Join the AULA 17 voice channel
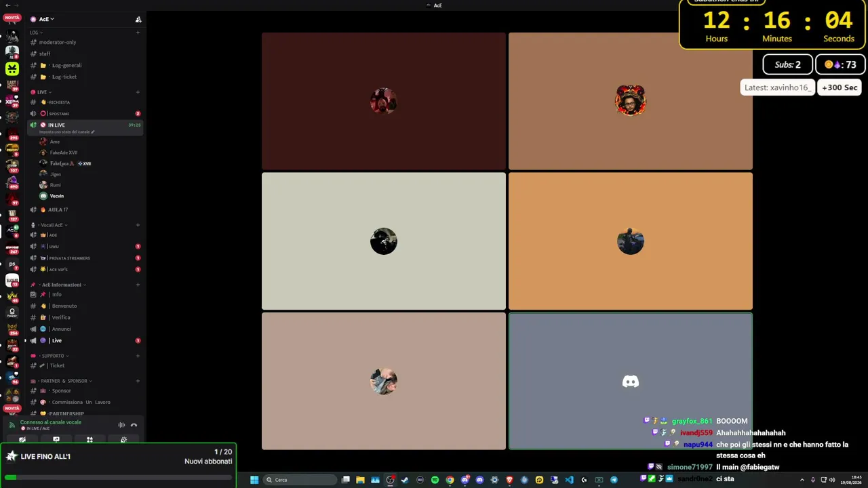 click(x=85, y=209)
